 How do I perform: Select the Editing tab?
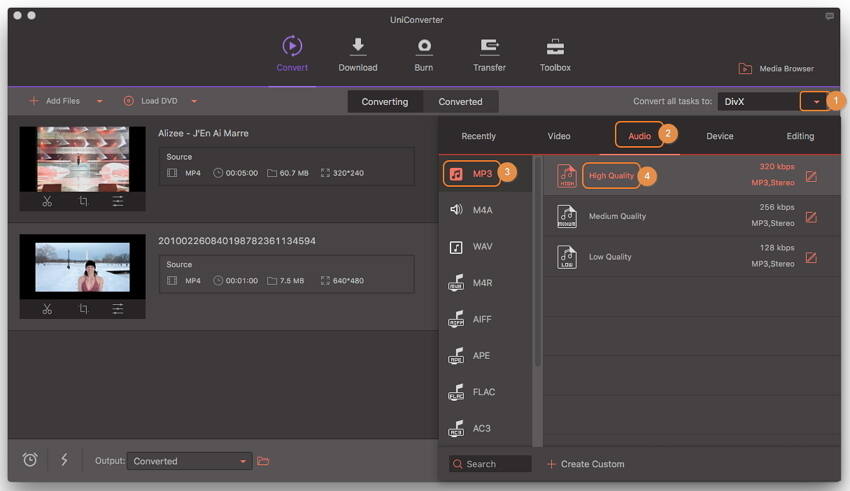pyautogui.click(x=800, y=136)
